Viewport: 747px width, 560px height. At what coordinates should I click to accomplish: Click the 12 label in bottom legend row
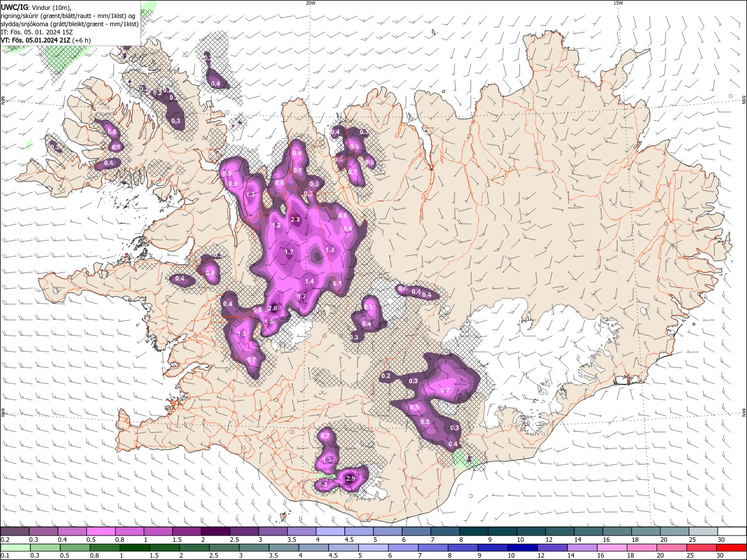point(540,556)
